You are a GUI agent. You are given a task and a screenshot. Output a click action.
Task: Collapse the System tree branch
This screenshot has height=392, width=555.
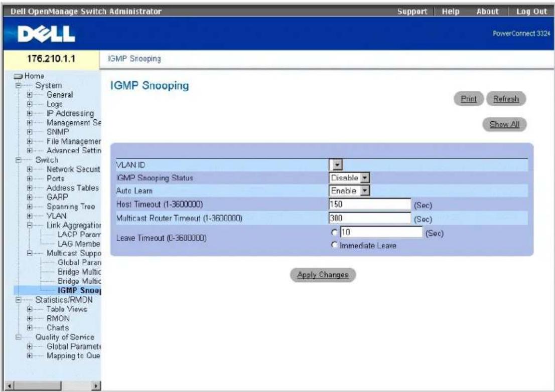[x=18, y=86]
